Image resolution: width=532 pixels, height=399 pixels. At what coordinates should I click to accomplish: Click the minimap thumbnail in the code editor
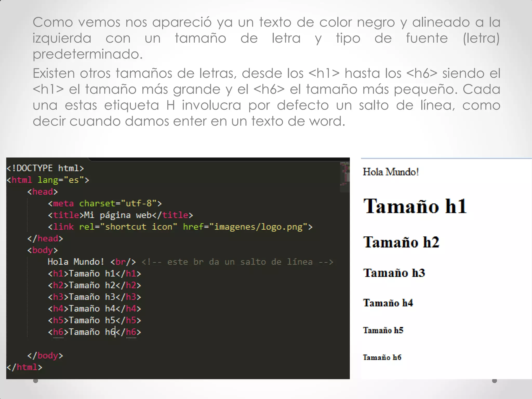pos(345,177)
